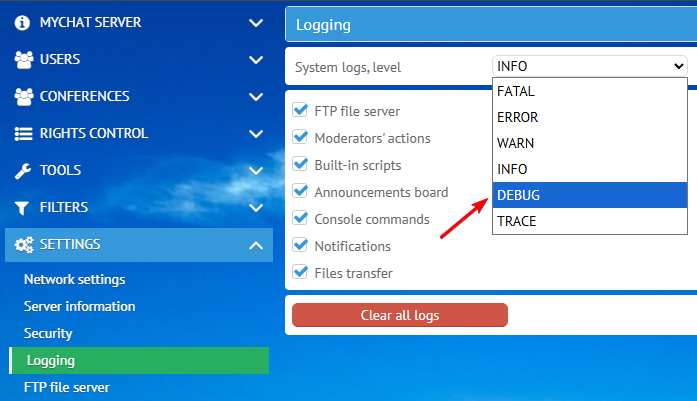Click the Filters funnel icon
This screenshot has height=401, width=697.
point(21,208)
